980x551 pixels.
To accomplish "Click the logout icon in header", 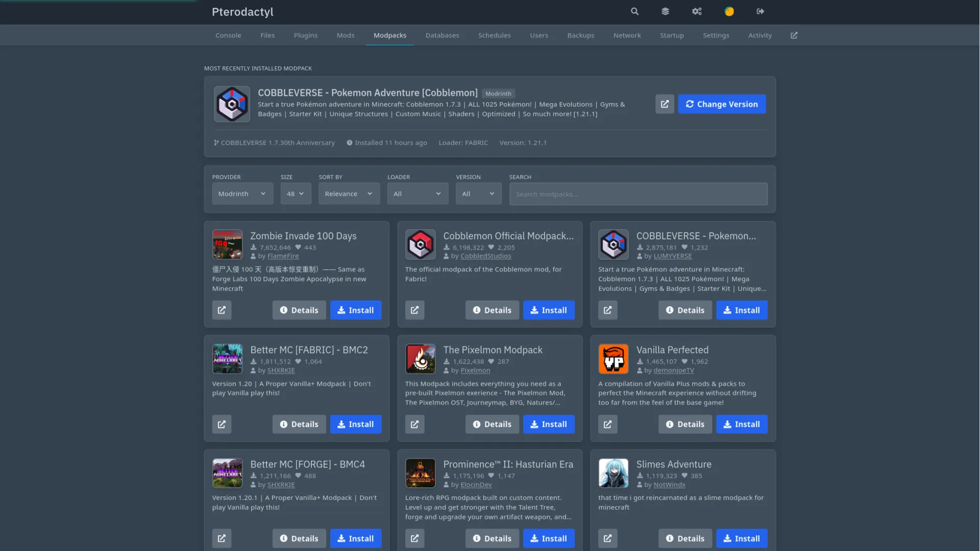I will click(x=761, y=11).
